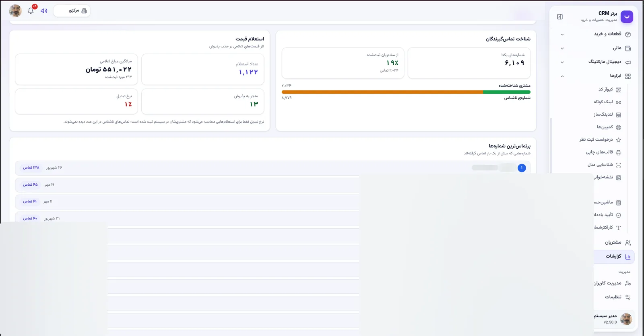Click the نرخ تبدیل value 1%

[x=128, y=104]
